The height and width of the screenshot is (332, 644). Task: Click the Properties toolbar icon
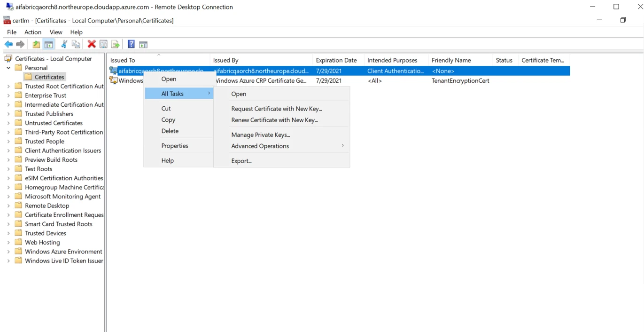pos(103,44)
